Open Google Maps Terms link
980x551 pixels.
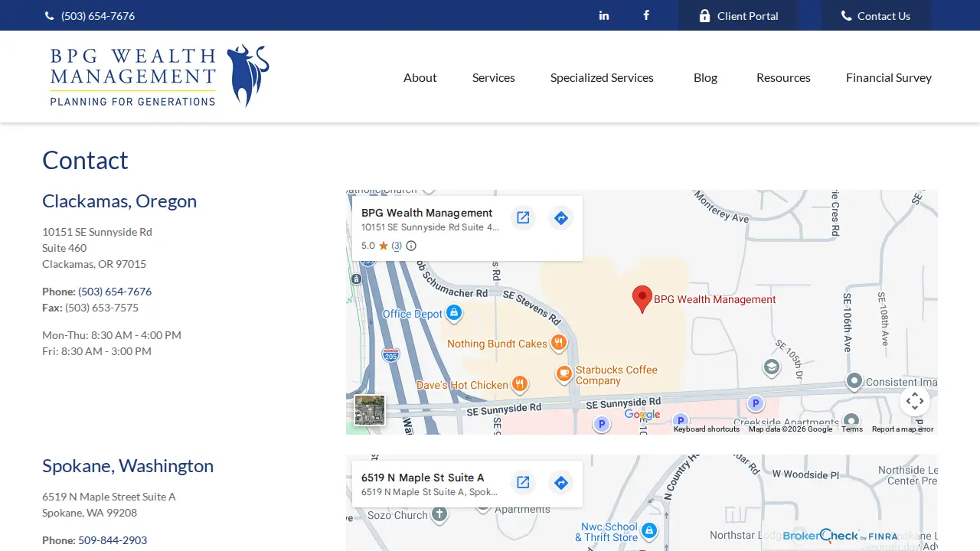852,429
